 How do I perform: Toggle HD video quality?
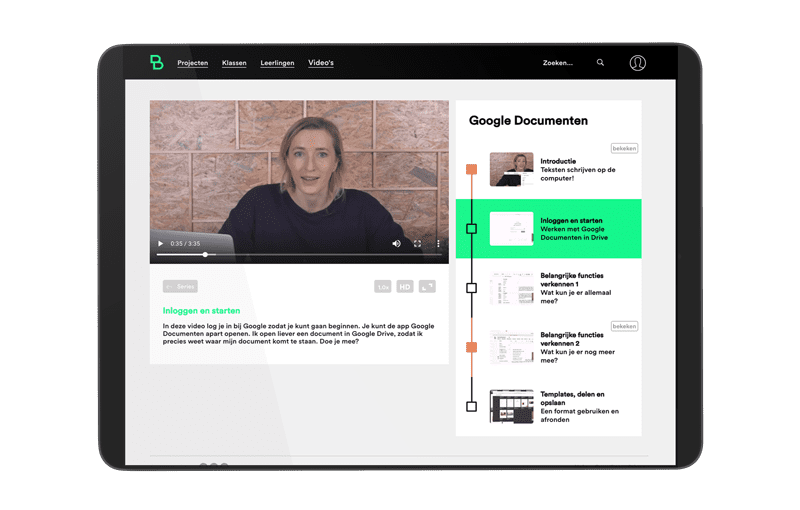(405, 286)
